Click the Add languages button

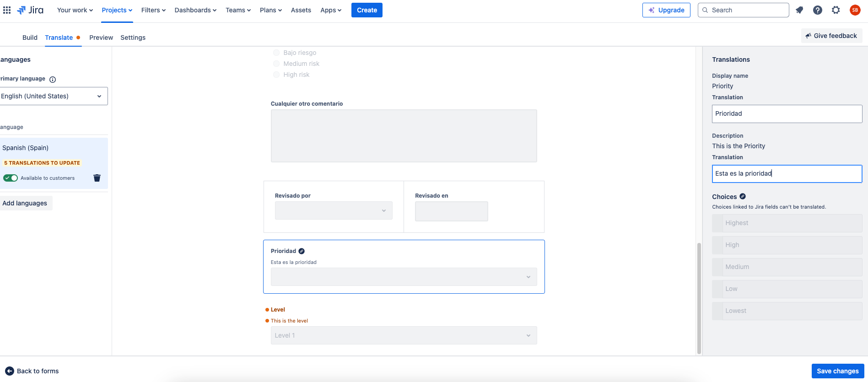point(25,203)
